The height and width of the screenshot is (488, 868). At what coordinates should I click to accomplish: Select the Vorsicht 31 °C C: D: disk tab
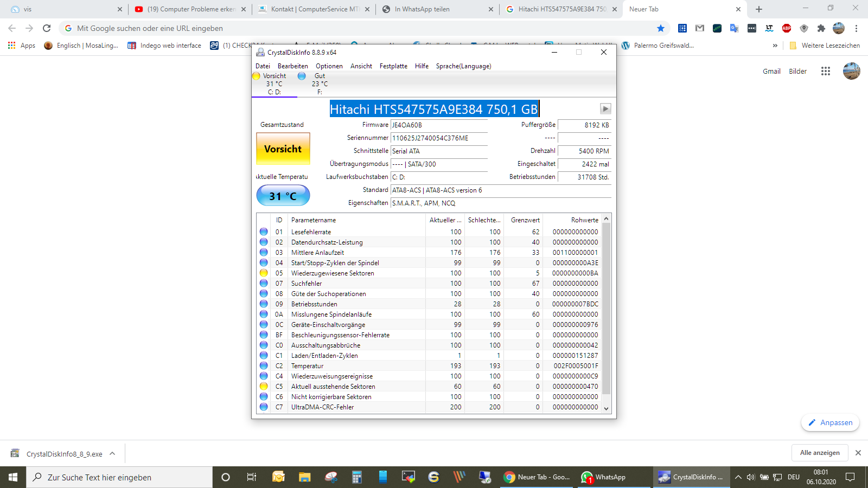(x=275, y=84)
